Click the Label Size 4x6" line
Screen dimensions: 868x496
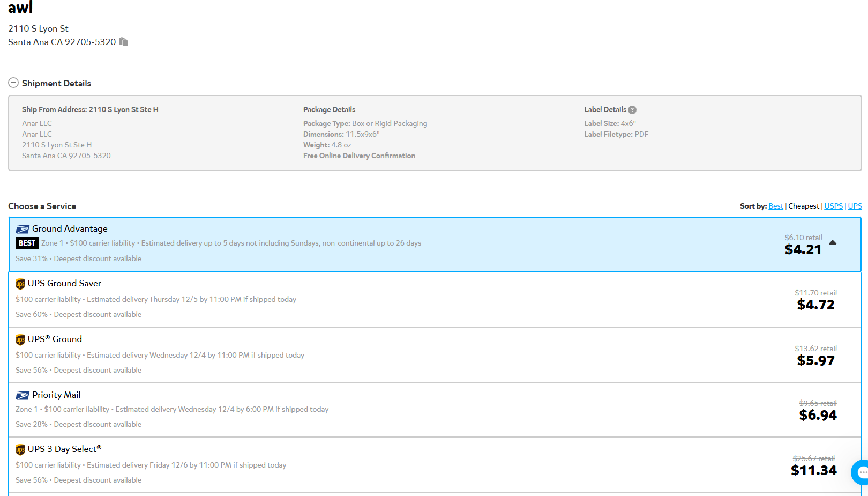[610, 123]
